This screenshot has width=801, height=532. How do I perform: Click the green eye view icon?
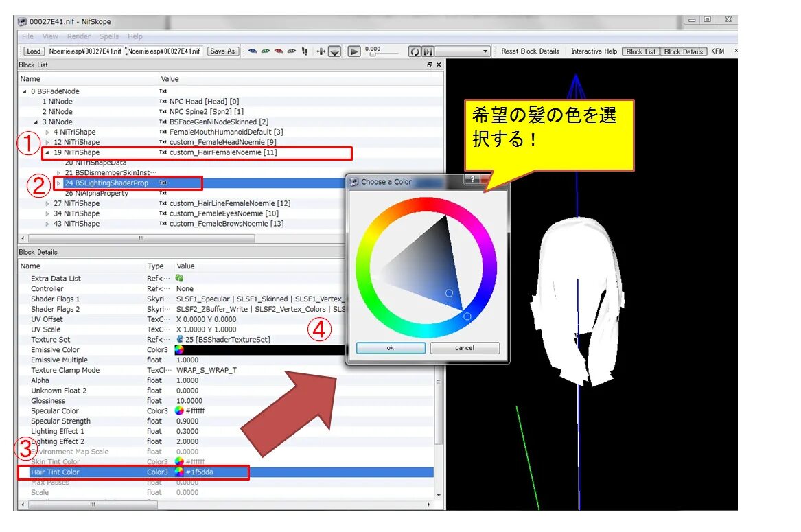coord(266,51)
